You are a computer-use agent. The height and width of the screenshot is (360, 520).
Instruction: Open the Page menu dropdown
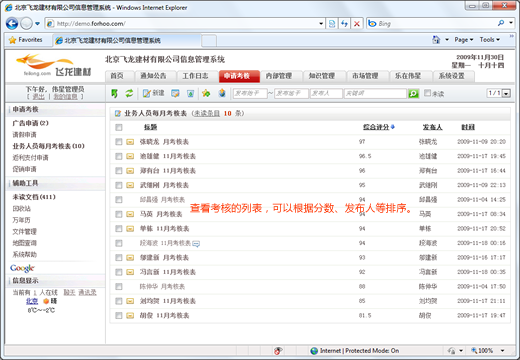point(464,40)
